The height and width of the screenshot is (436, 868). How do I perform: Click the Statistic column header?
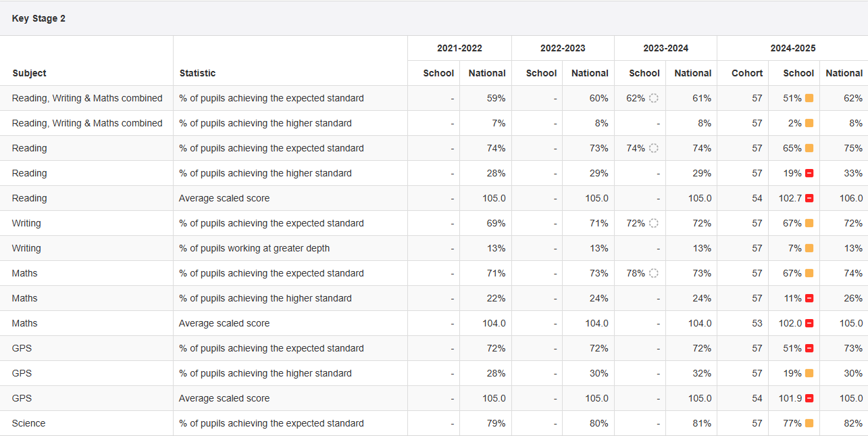pyautogui.click(x=197, y=73)
